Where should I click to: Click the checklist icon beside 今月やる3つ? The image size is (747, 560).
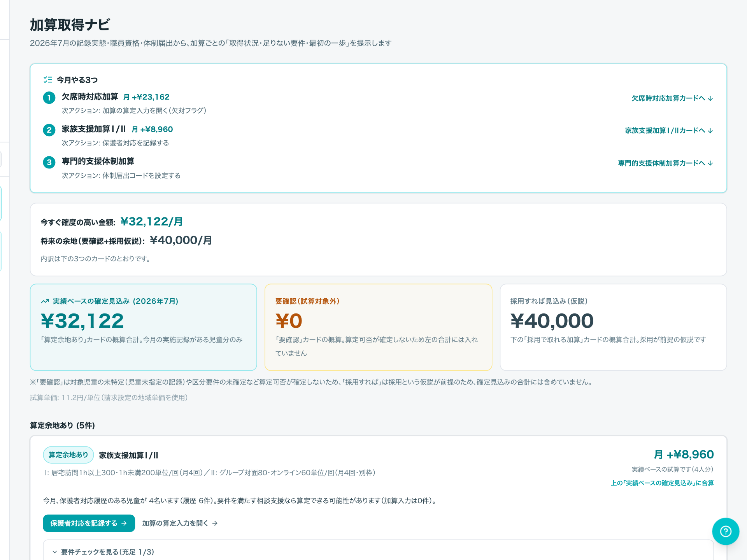(48, 80)
